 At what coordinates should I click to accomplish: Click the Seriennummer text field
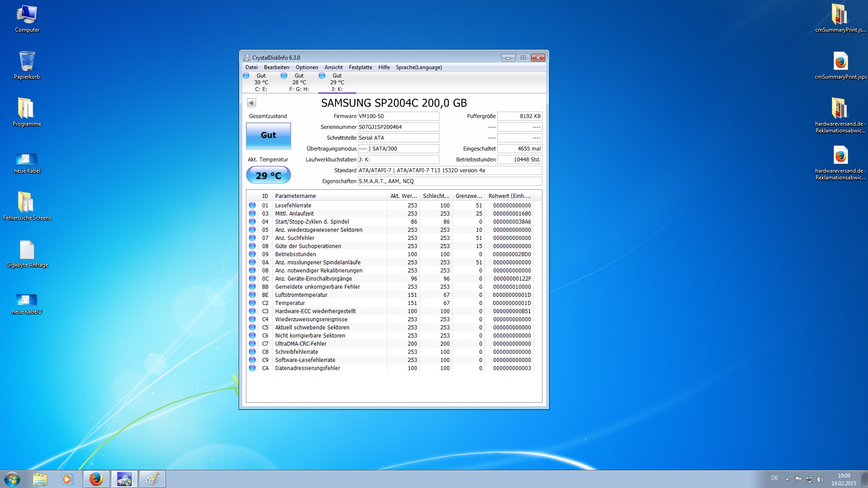click(398, 127)
